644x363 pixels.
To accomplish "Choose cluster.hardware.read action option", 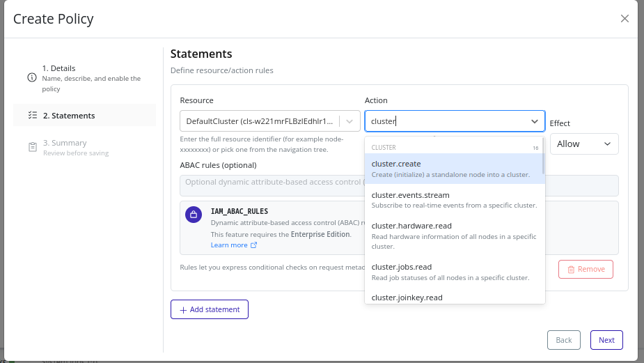I will (454, 235).
